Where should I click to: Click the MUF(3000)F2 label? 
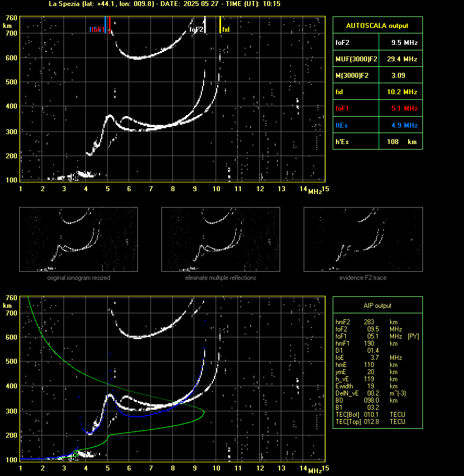tap(356, 59)
